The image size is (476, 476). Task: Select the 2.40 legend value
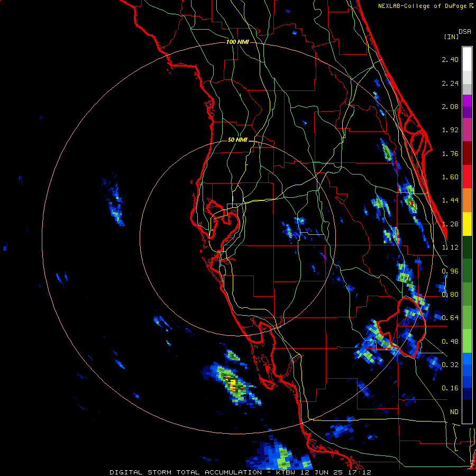click(x=450, y=59)
